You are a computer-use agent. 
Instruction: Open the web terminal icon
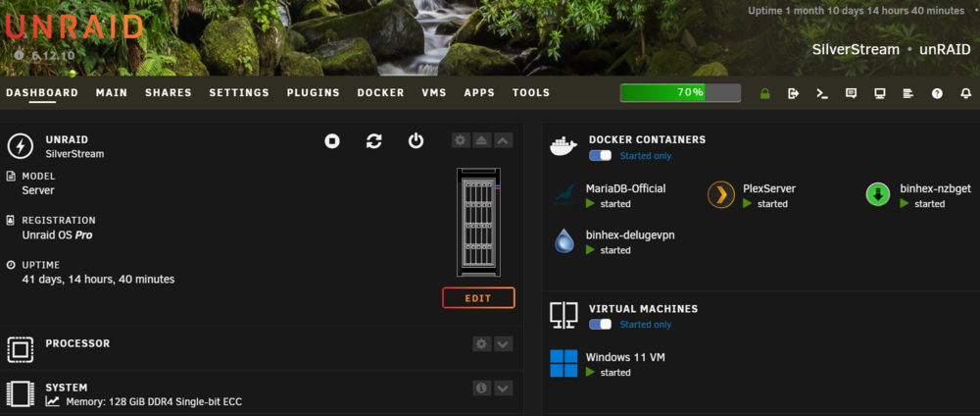pos(822,93)
